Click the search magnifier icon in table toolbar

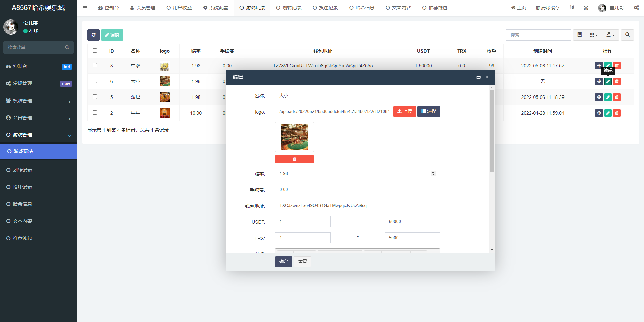(627, 35)
